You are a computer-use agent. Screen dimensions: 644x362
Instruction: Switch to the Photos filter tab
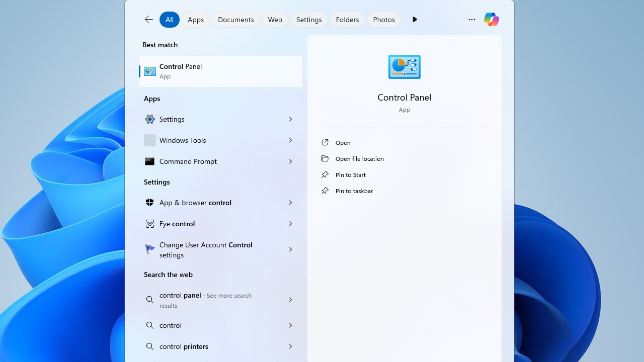point(384,20)
